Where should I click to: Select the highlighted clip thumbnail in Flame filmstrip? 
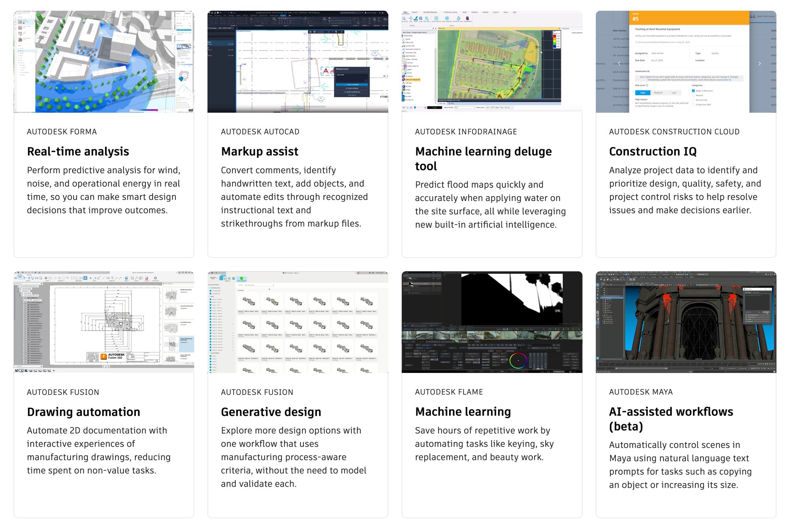coord(492,335)
